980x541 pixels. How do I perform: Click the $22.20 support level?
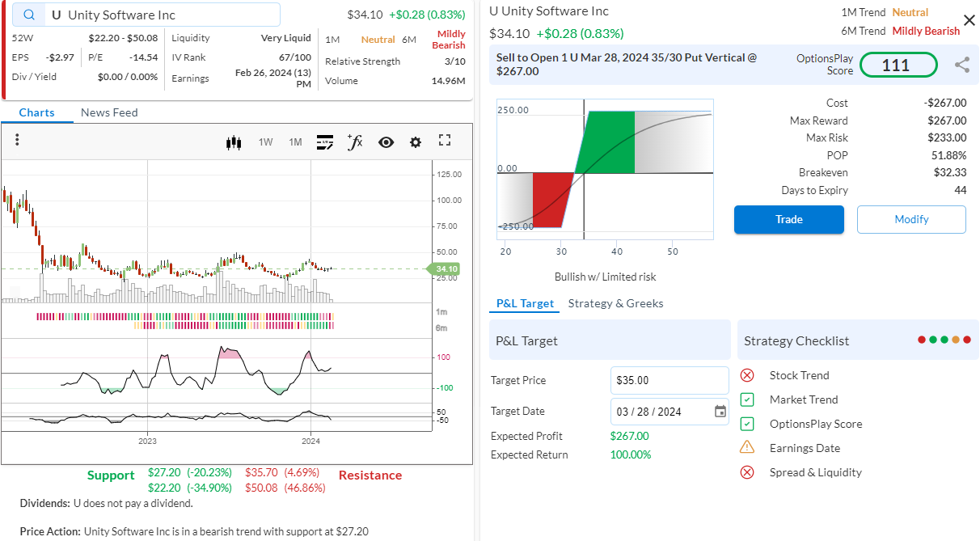tap(190, 488)
